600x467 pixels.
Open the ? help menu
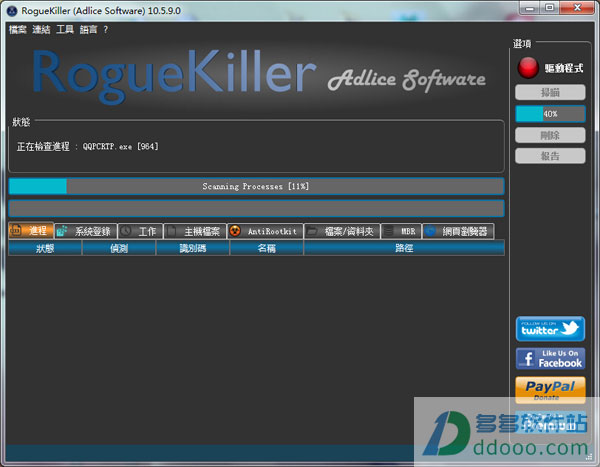click(106, 29)
